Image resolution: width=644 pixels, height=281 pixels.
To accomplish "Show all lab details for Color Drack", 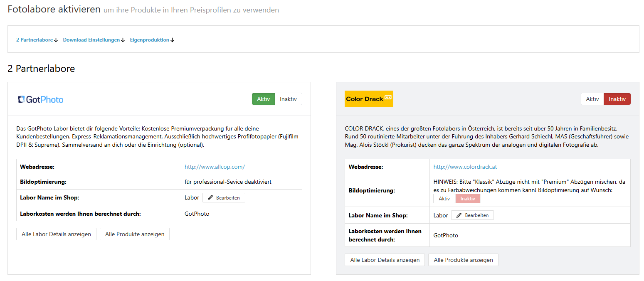I will coord(385,260).
